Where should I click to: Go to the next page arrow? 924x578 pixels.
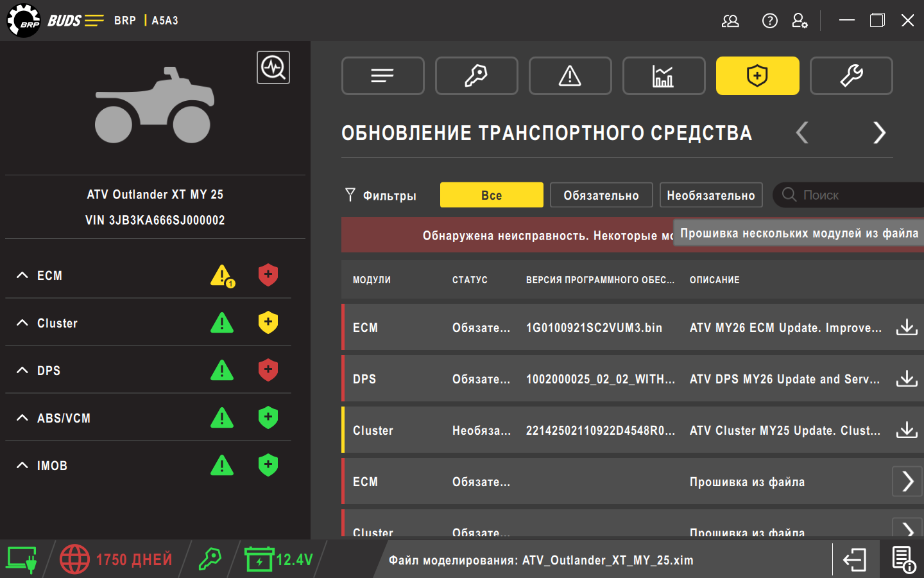pos(879,133)
